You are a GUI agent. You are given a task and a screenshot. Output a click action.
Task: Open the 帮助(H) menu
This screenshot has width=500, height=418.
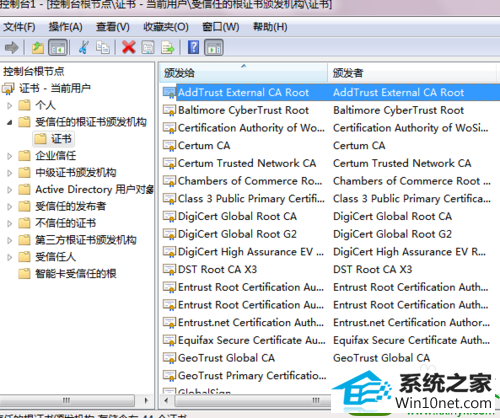(270, 27)
